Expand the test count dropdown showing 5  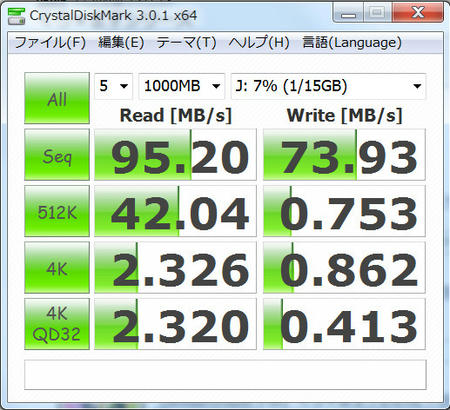[114, 86]
